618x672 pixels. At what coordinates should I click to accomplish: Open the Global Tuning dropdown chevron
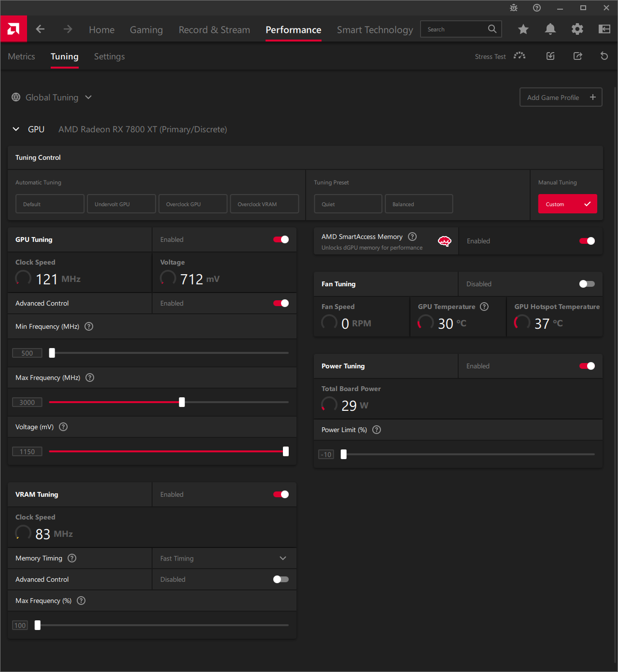click(88, 97)
